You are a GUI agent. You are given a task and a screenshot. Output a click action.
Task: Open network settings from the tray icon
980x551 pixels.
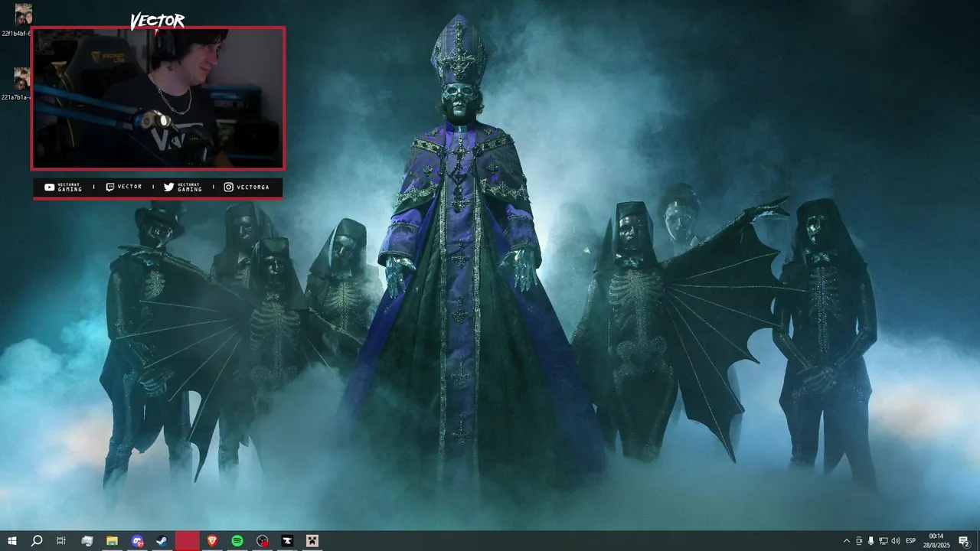[884, 541]
